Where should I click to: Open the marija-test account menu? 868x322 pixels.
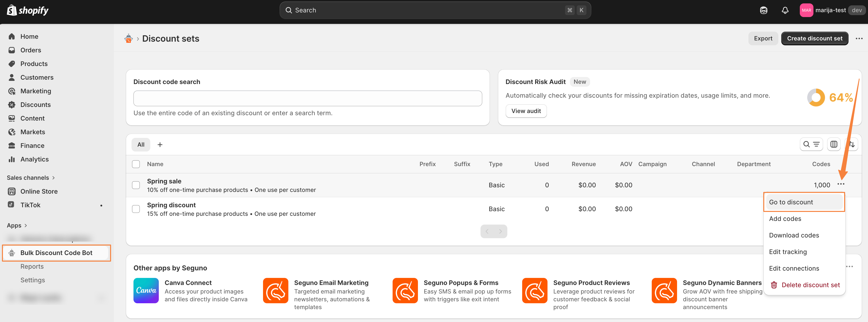tap(830, 10)
